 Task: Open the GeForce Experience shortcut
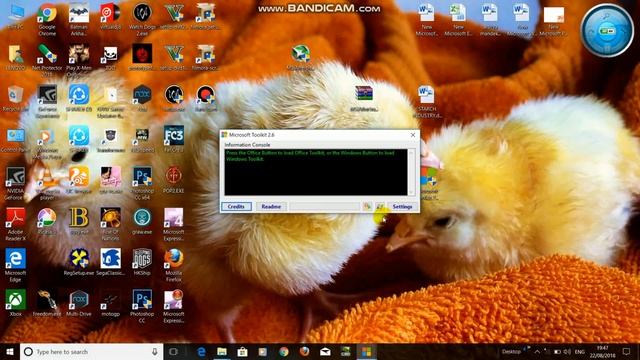point(47,101)
